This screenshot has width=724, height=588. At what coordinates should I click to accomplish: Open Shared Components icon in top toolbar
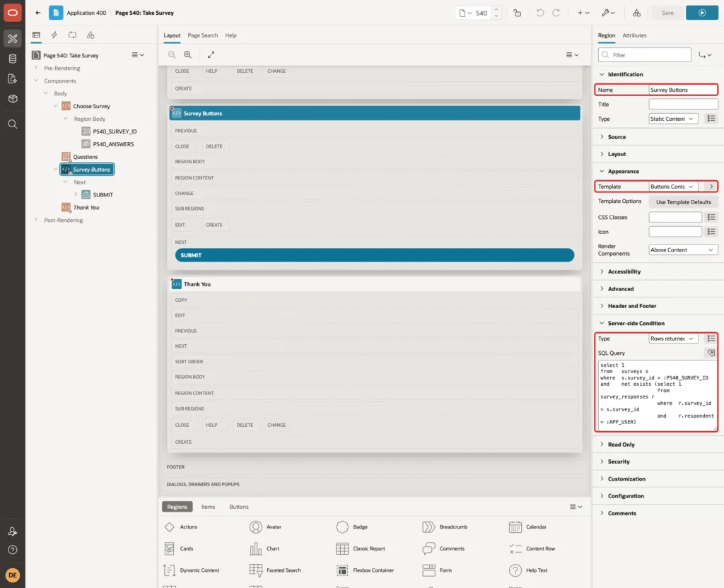pyautogui.click(x=637, y=13)
